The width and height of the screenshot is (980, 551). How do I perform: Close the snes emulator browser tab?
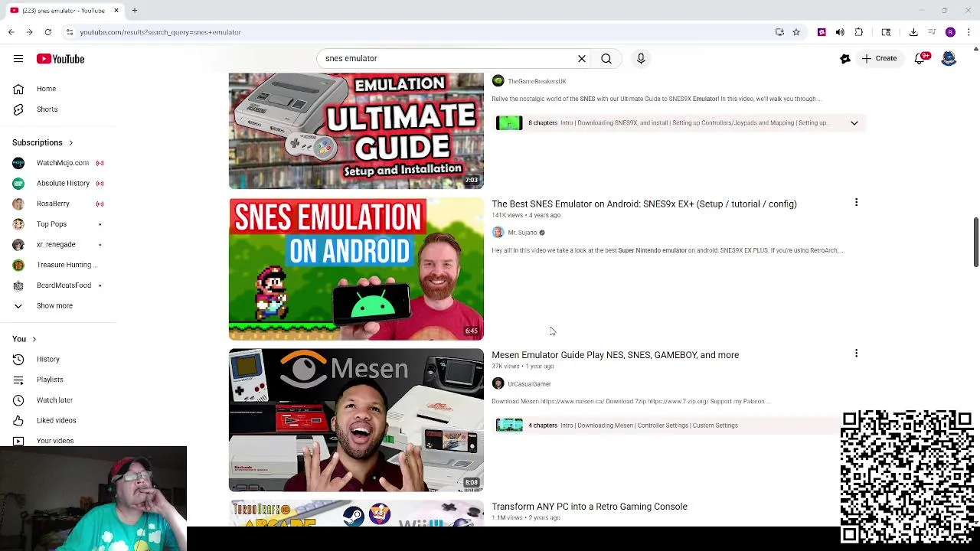coord(116,11)
